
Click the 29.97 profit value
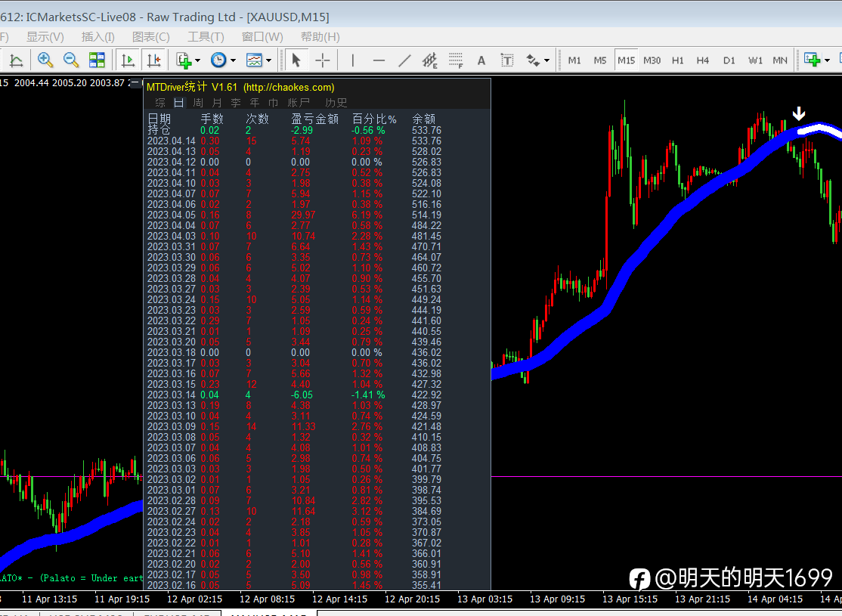point(303,215)
